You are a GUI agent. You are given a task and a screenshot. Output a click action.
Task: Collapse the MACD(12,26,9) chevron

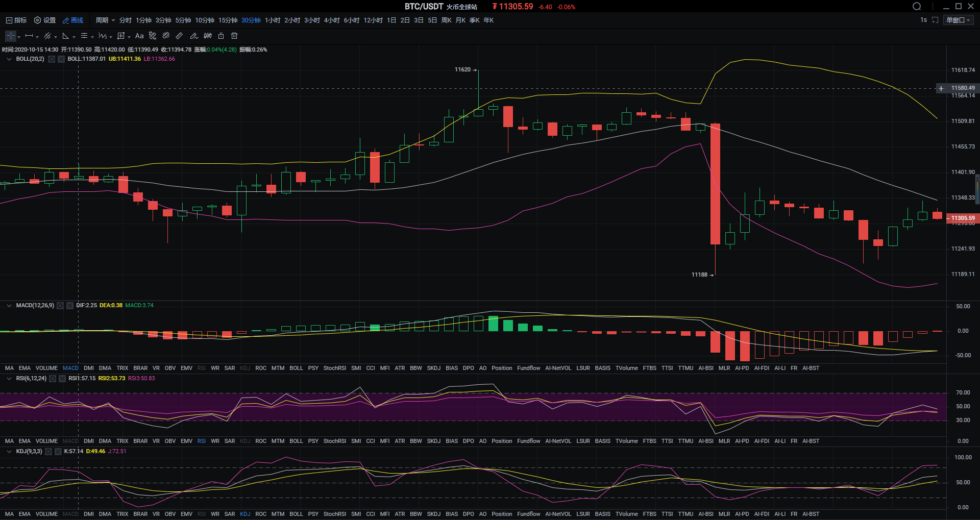tap(9, 306)
